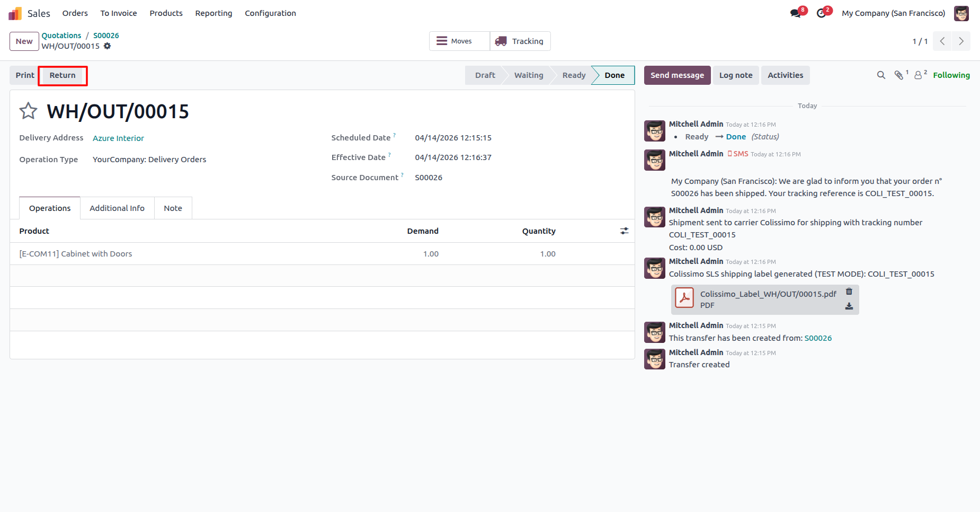
Task: Click the Effective Date value
Action: point(453,157)
